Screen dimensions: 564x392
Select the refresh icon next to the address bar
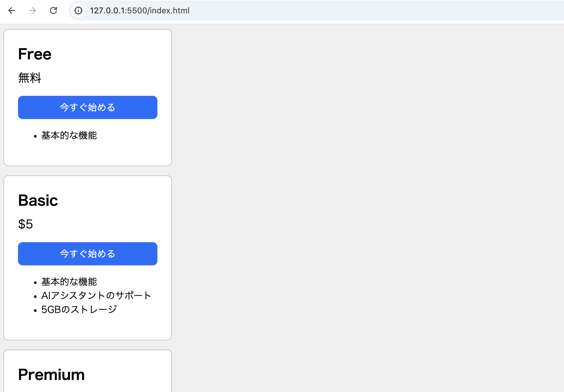point(53,10)
